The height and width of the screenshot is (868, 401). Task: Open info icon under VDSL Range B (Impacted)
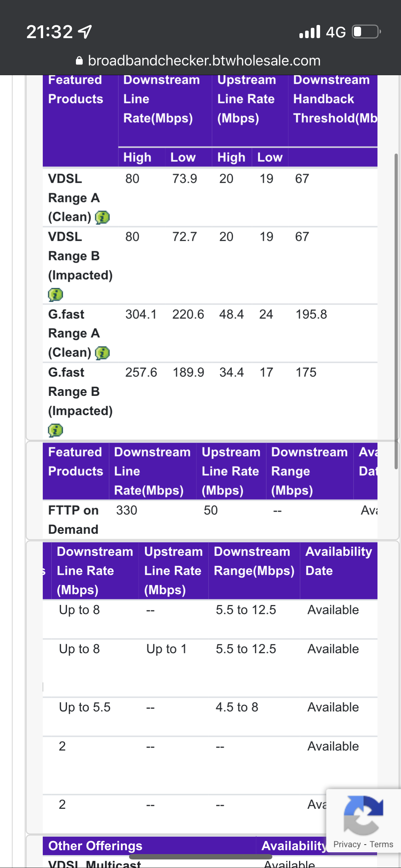point(55,295)
